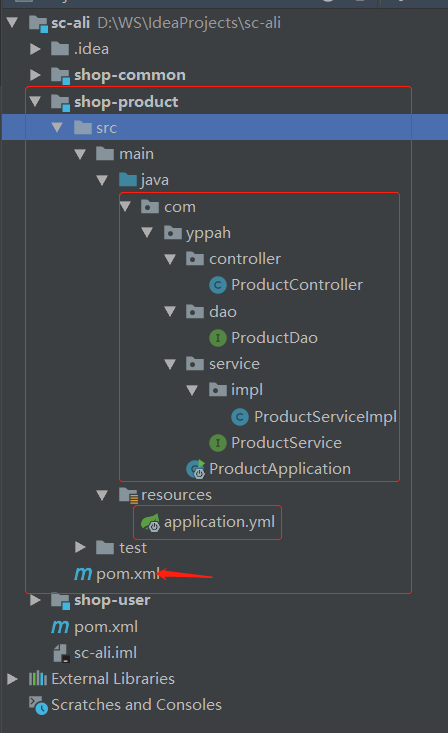The image size is (448, 733).
Task: Click the com package icon
Action: [x=150, y=206]
